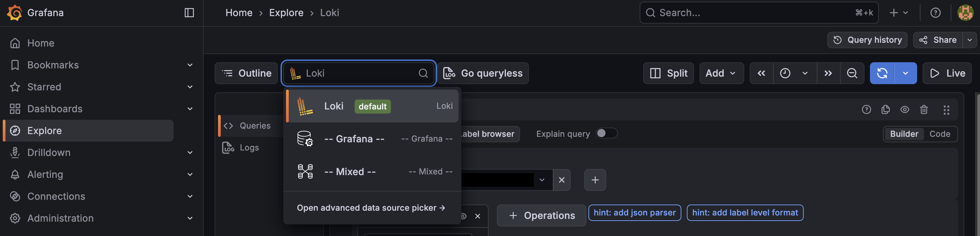Switch the editor to Builder mode
The width and height of the screenshot is (980, 236).
coord(904,134)
